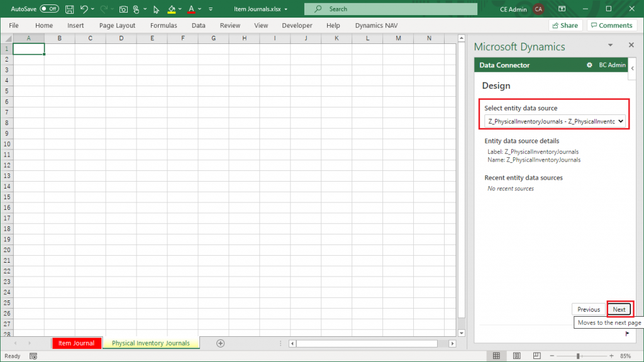The image size is (644, 362).
Task: Click the Camera screenshot icon
Action: point(123,9)
